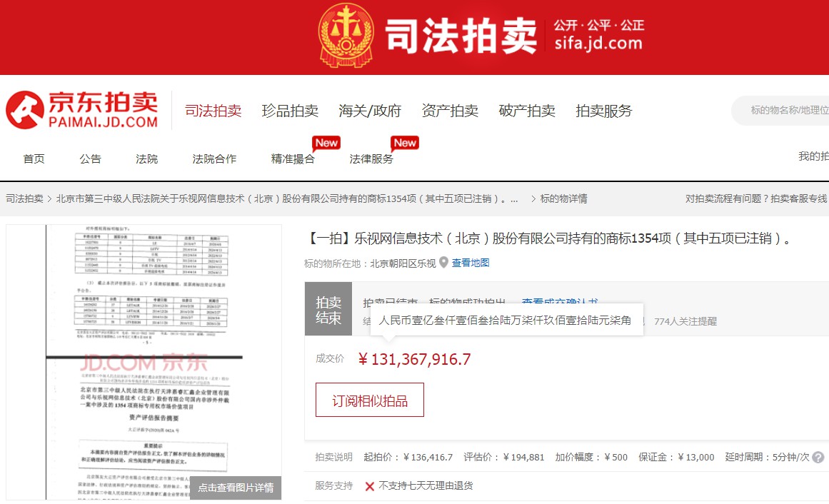Viewport: 829px width, 504px height.
Task: Click the final price ¥131,367,916.7
Action: tap(414, 360)
